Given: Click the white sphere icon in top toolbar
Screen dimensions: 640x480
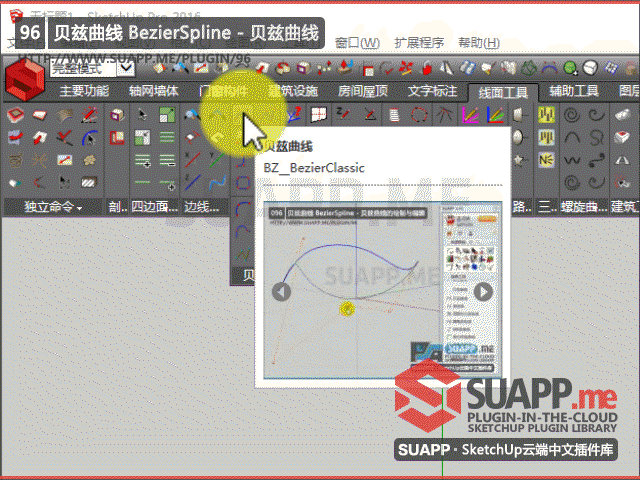Looking at the screenshot, I should click(590, 68).
